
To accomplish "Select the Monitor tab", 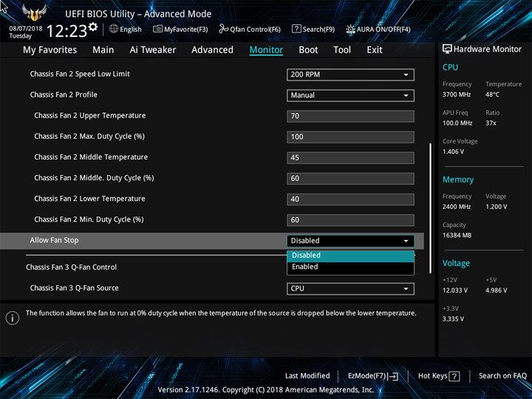I will pyautogui.click(x=266, y=50).
